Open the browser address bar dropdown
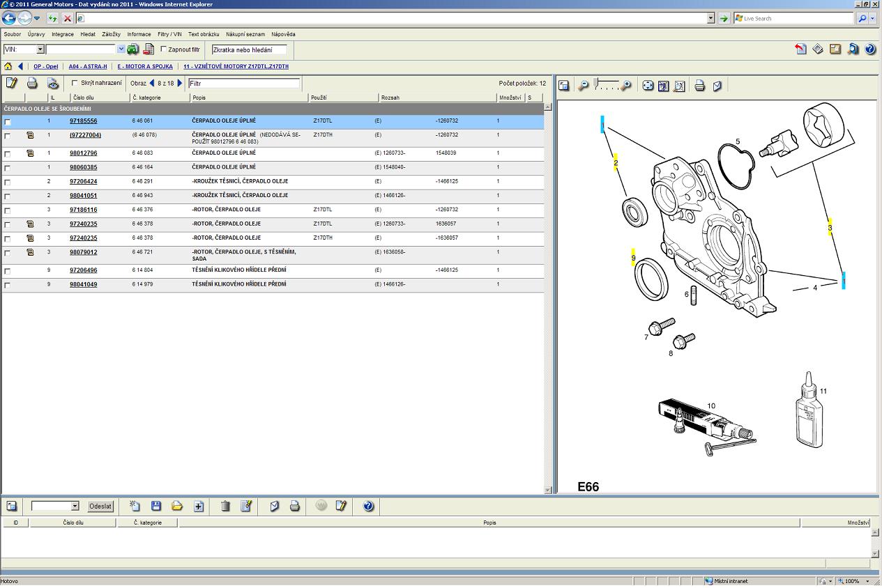The width and height of the screenshot is (882, 588). coord(710,19)
